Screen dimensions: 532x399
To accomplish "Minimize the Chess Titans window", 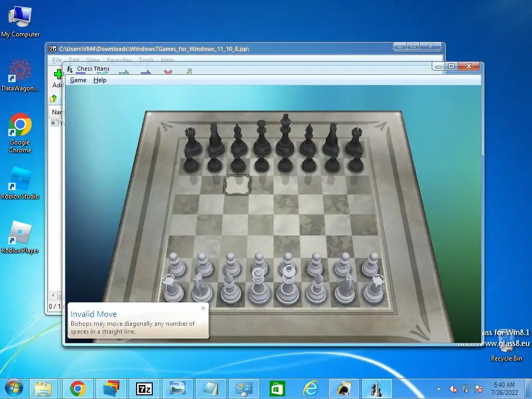I will pyautogui.click(x=438, y=66).
